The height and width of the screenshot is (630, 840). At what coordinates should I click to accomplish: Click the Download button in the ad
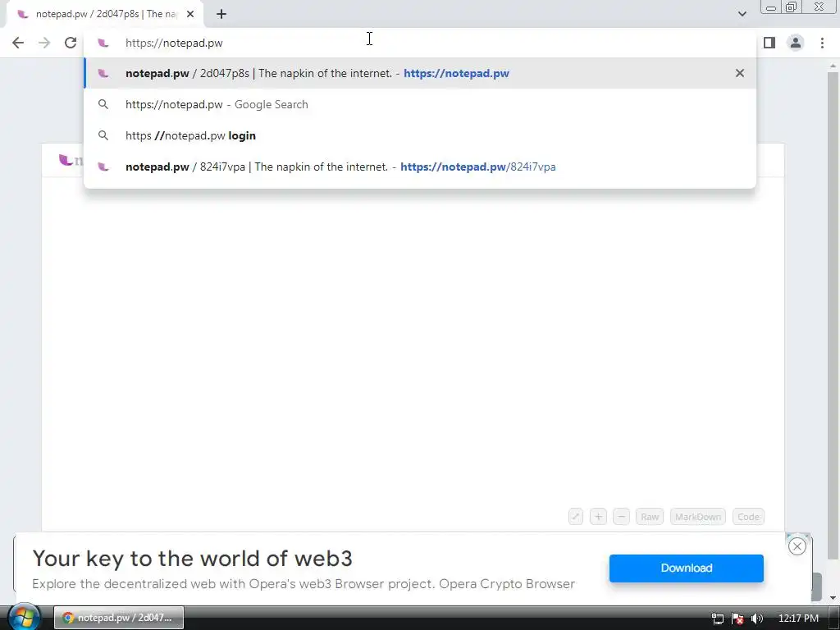[x=686, y=568]
